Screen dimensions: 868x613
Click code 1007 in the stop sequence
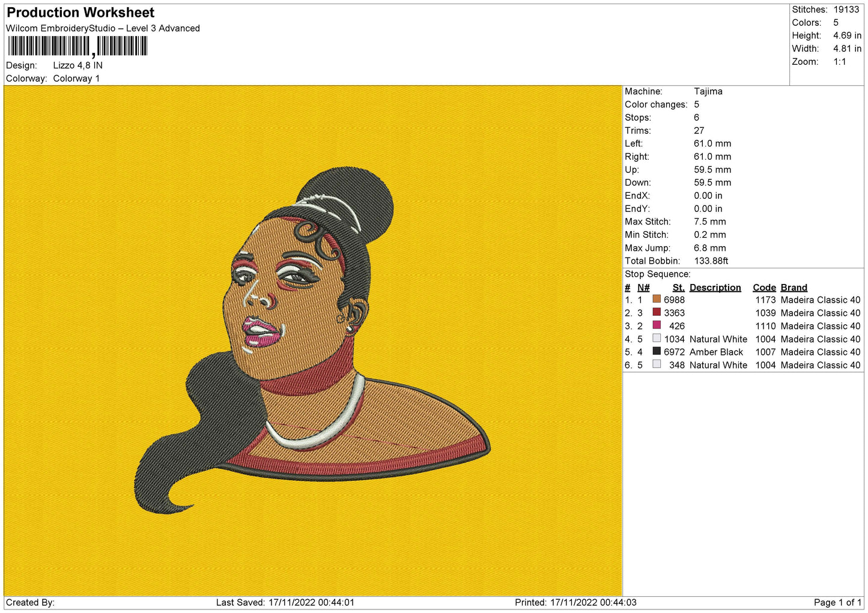click(x=765, y=352)
